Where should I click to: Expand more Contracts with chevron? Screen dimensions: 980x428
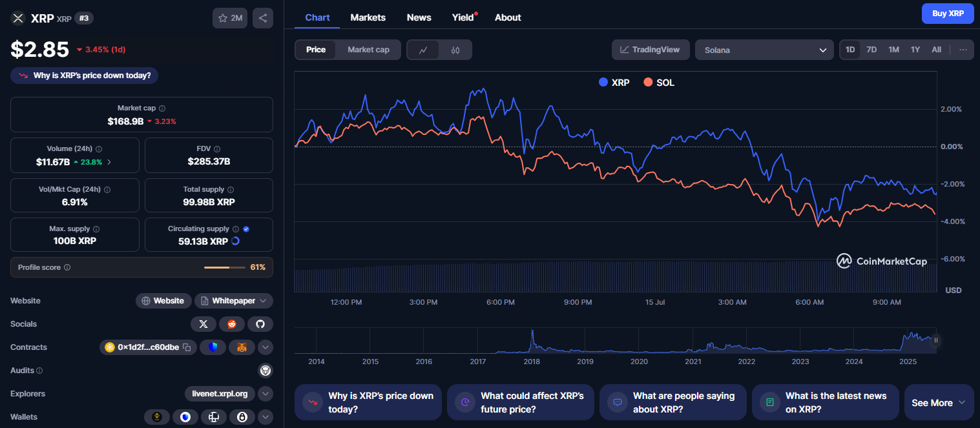point(266,347)
